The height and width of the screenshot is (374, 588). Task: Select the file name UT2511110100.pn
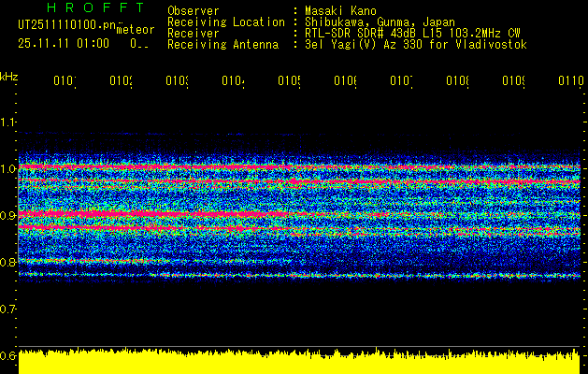[67, 25]
